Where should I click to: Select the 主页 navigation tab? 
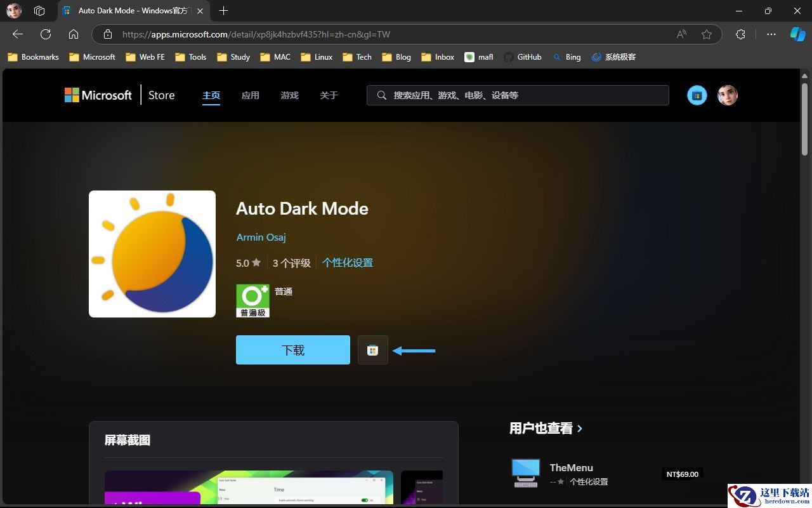pyautogui.click(x=211, y=95)
